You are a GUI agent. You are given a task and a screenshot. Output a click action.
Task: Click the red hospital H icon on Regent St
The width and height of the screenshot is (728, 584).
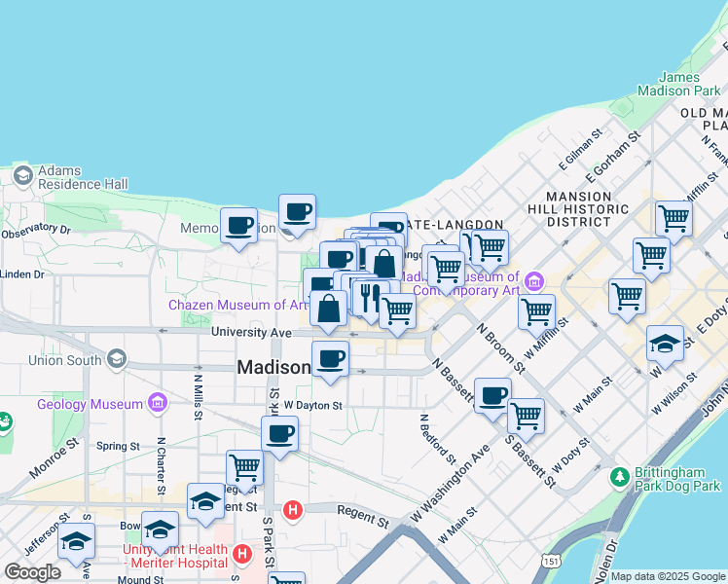tap(293, 510)
